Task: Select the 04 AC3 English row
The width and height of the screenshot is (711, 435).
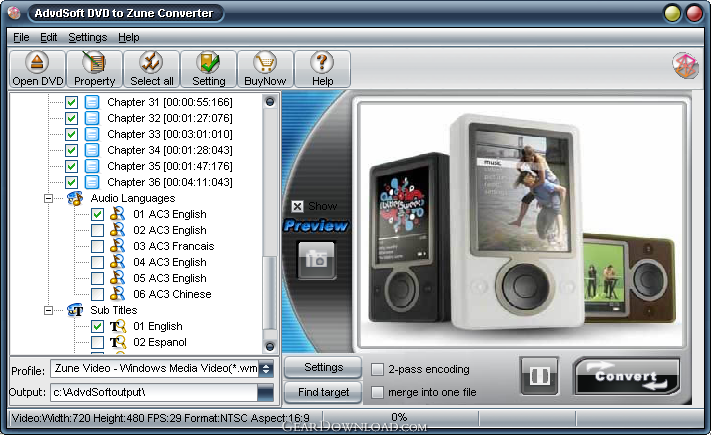Action: (170, 262)
